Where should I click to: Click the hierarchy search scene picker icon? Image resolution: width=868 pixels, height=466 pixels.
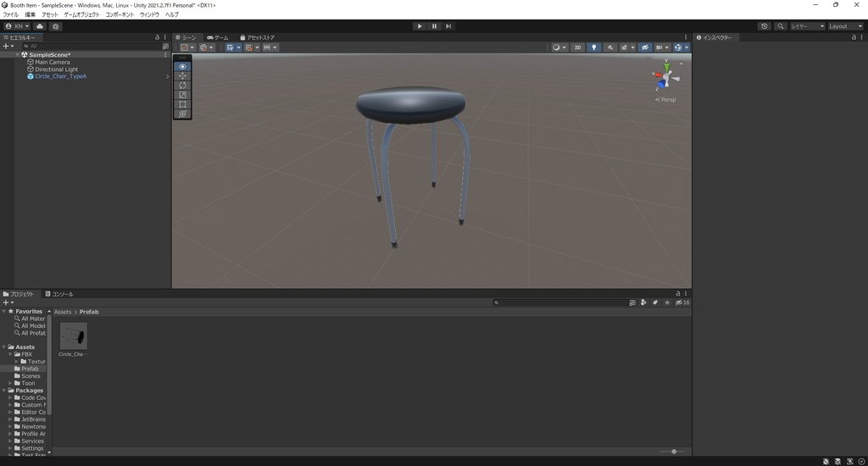[165, 47]
